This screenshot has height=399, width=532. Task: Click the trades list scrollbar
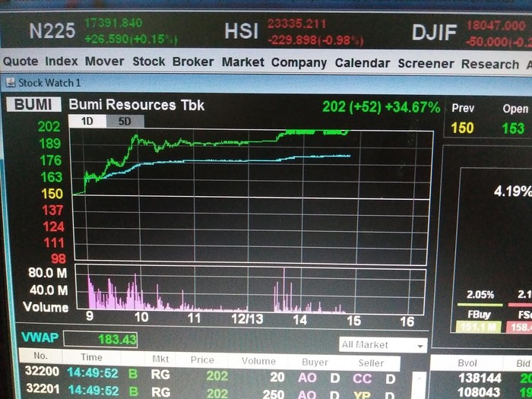click(419, 385)
